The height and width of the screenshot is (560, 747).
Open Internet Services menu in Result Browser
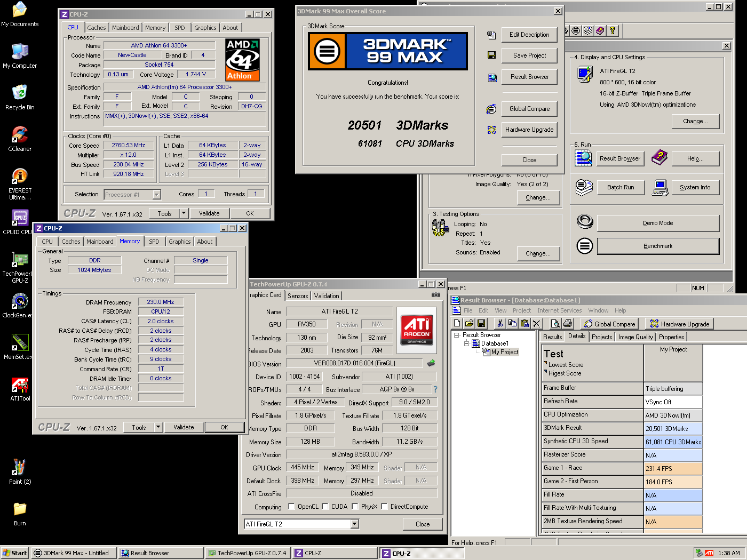pos(559,310)
